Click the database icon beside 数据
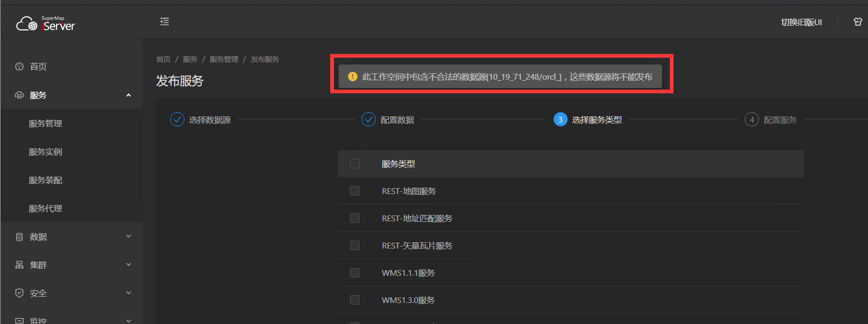This screenshot has width=868, height=324. 19,237
